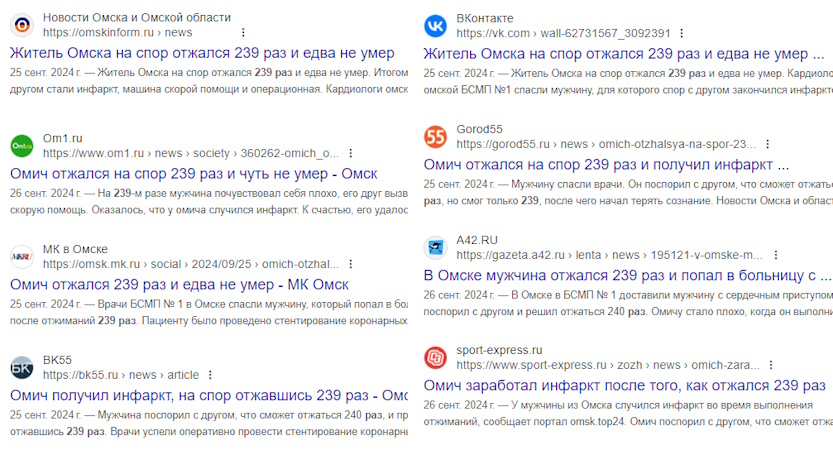833x455 pixels.
Task: Click the Om1.ru green favicon
Action: pyautogui.click(x=22, y=146)
